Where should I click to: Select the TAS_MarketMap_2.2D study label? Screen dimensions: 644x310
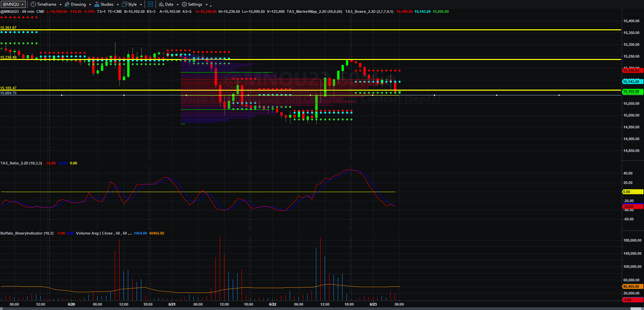(x=314, y=11)
